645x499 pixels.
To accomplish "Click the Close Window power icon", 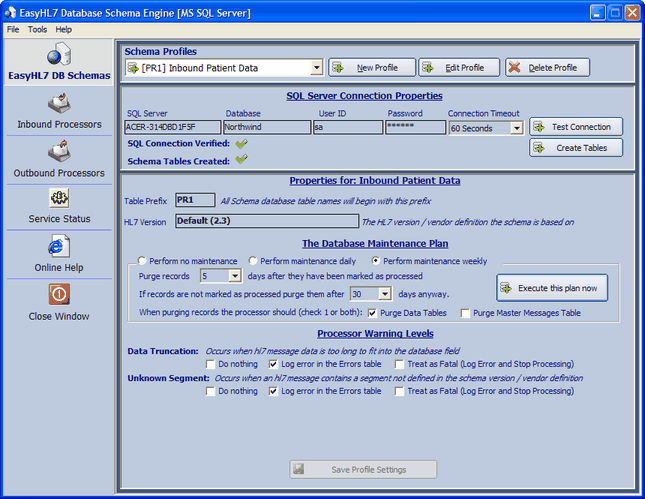I will click(58, 295).
